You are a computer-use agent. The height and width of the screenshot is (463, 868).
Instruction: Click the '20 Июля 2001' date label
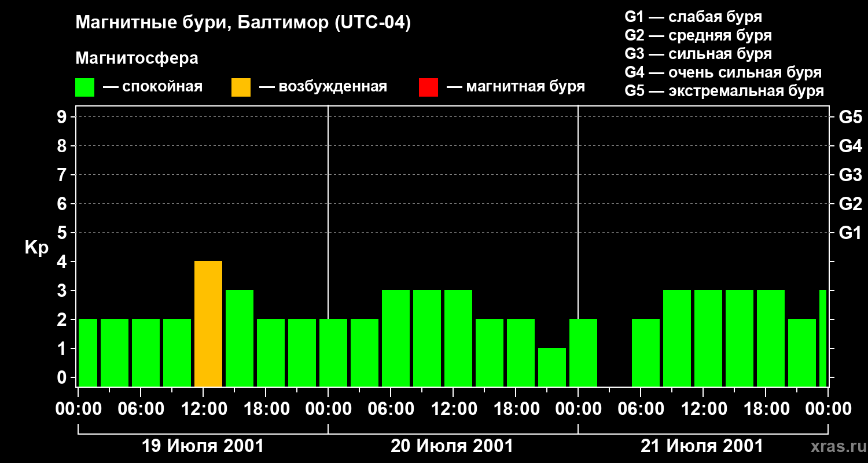pyautogui.click(x=452, y=446)
